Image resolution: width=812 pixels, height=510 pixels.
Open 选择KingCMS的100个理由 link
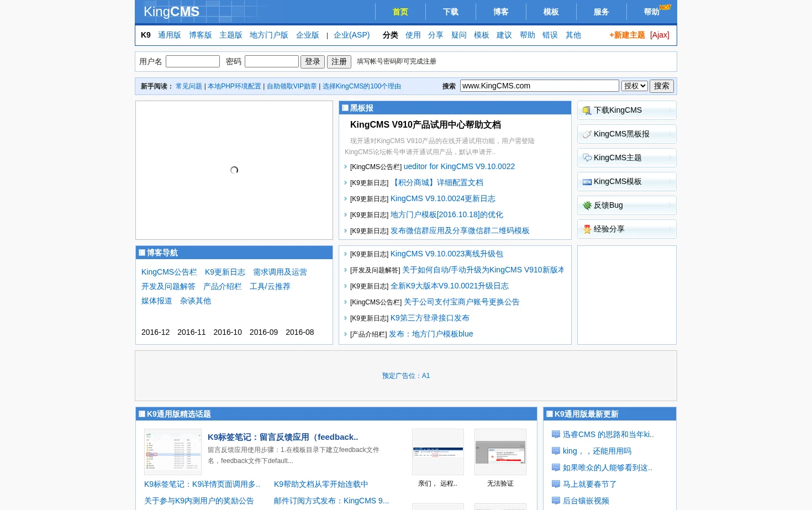362,86
